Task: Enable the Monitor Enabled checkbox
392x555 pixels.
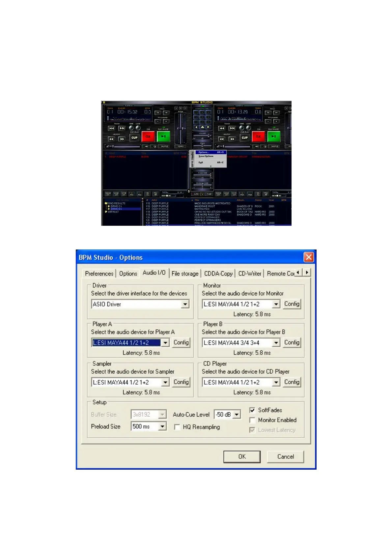Action: (x=252, y=420)
